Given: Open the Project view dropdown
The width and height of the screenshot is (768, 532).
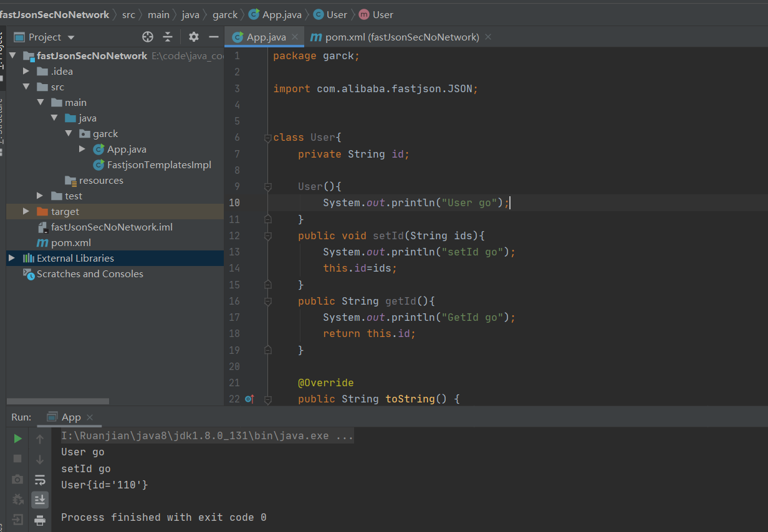Looking at the screenshot, I should pos(70,37).
